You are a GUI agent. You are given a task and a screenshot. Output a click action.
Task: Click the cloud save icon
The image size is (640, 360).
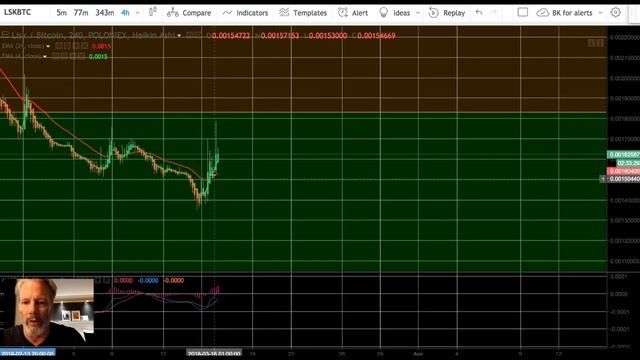pos(542,13)
